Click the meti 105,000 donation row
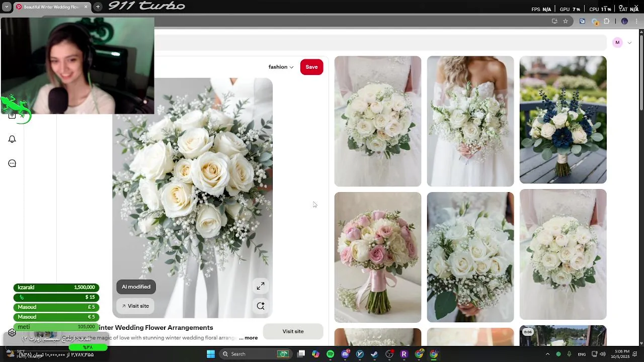The image size is (644, 362). (x=56, y=327)
